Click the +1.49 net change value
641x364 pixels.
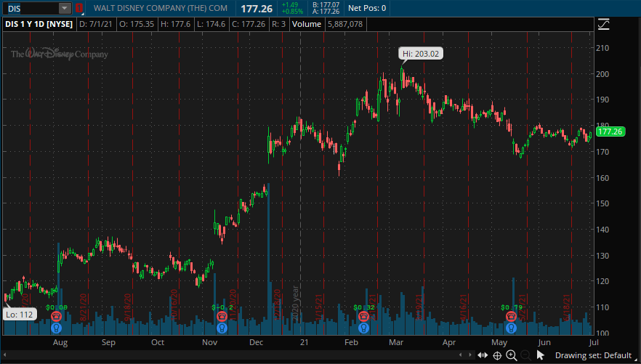tap(290, 5)
